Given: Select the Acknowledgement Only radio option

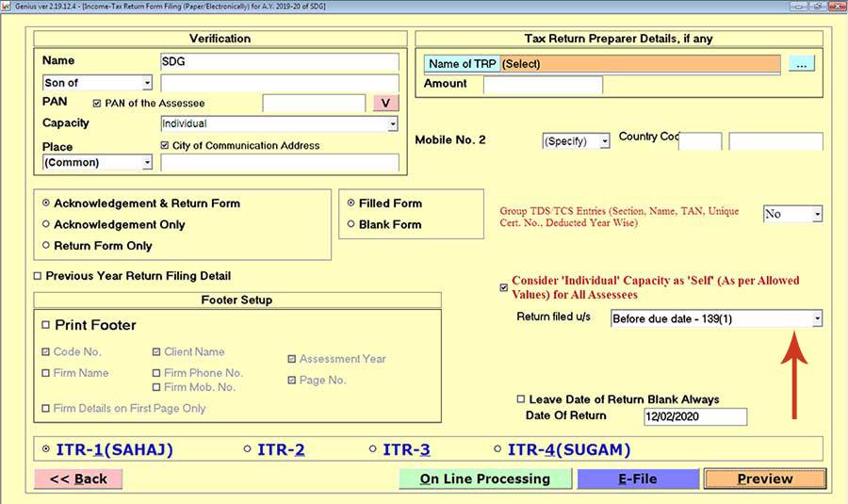Looking at the screenshot, I should pos(46,225).
